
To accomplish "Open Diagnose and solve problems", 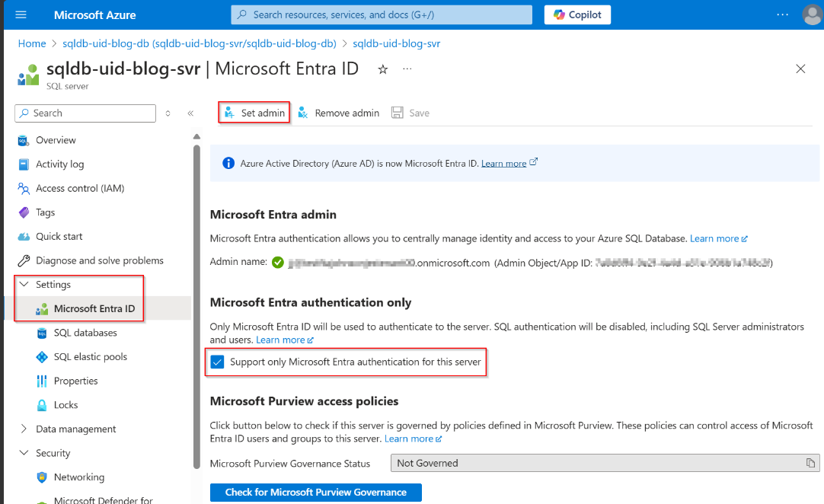I will [x=99, y=261].
